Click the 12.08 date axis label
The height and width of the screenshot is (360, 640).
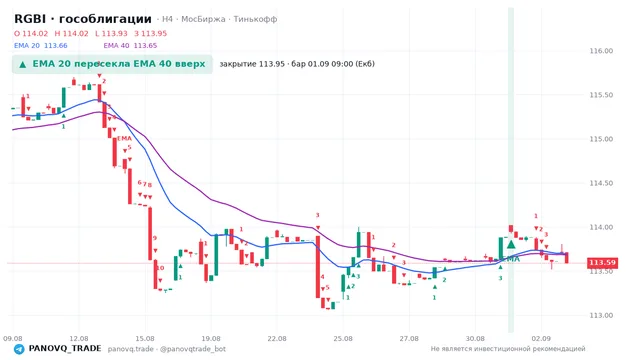pos(79,339)
